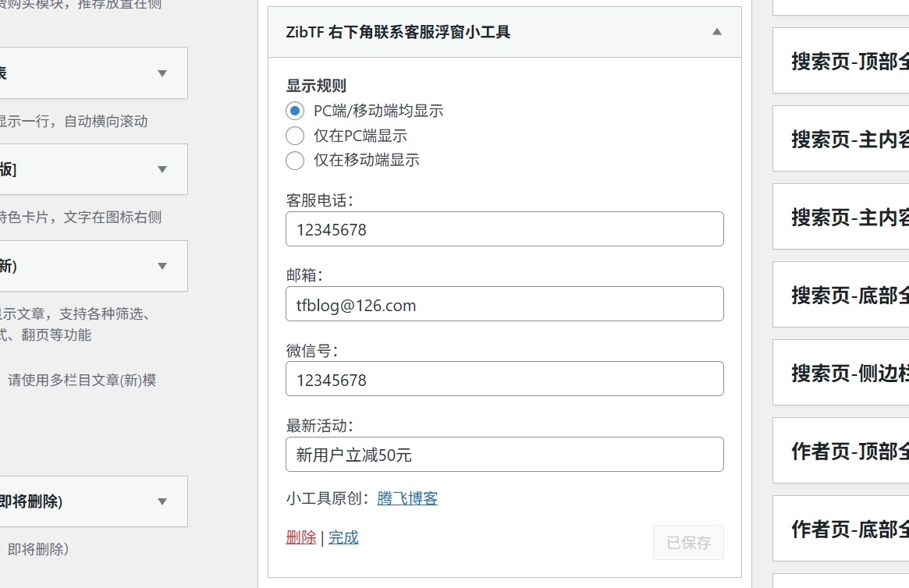909x588 pixels.
Task: Click the 客服电话 input field
Action: click(505, 228)
